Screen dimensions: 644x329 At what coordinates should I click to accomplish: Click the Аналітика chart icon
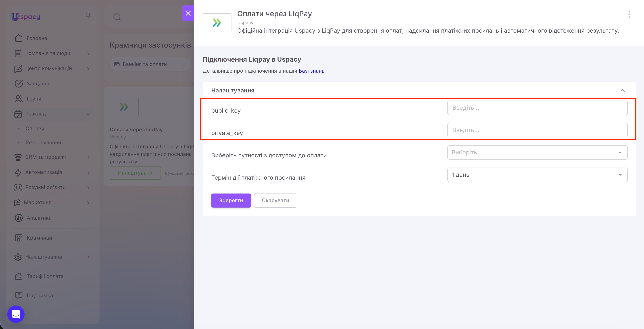(x=19, y=218)
